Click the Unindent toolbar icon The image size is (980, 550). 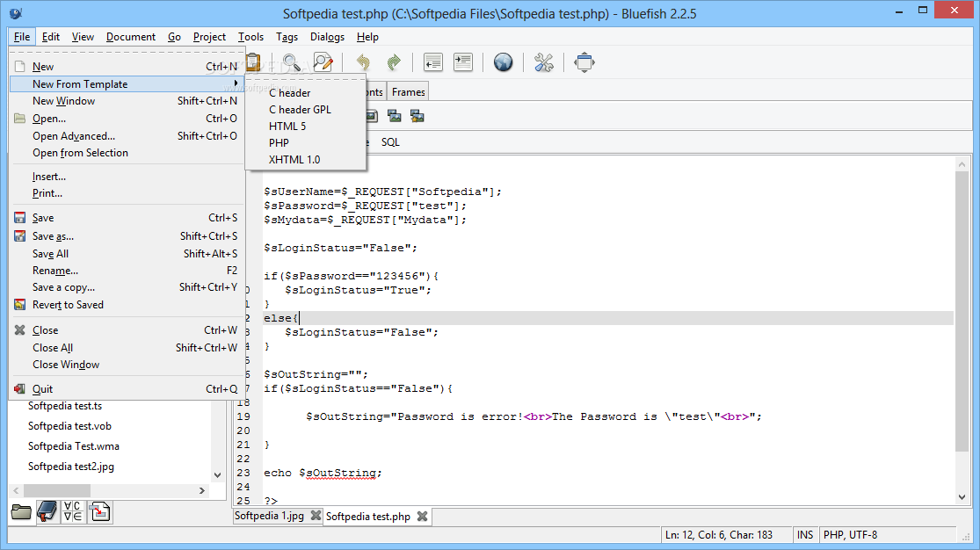[x=433, y=62]
